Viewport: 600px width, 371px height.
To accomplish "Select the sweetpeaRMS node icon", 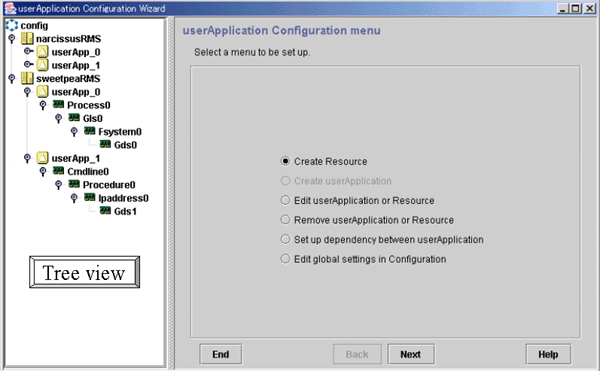I will pos(27,78).
